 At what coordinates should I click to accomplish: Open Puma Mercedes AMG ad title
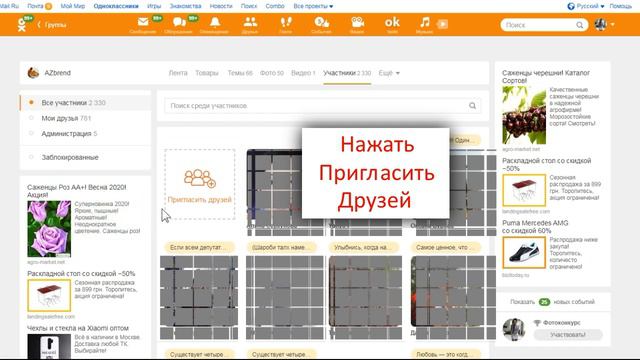[x=535, y=227]
